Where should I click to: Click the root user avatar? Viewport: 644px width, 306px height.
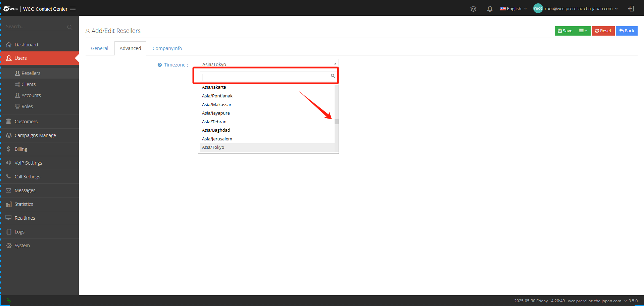click(538, 8)
